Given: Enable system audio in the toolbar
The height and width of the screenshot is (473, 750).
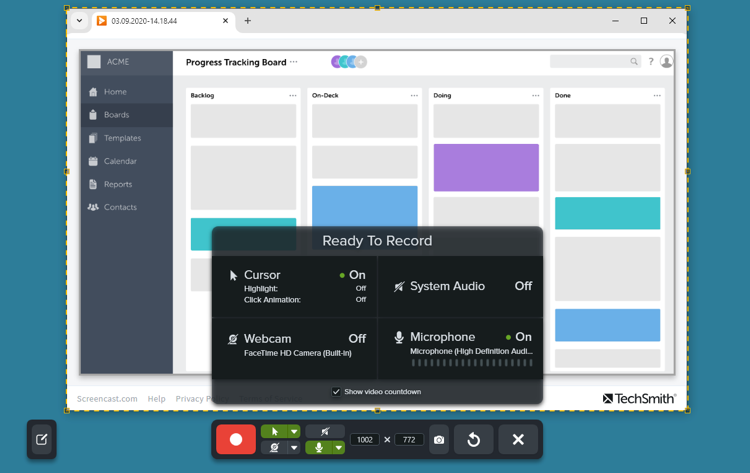Looking at the screenshot, I should pyautogui.click(x=325, y=432).
